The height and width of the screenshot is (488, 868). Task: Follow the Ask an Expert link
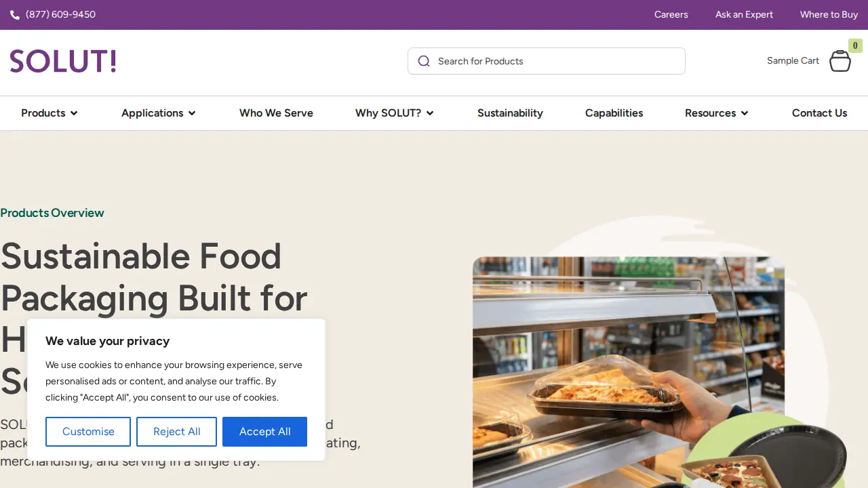tap(744, 15)
